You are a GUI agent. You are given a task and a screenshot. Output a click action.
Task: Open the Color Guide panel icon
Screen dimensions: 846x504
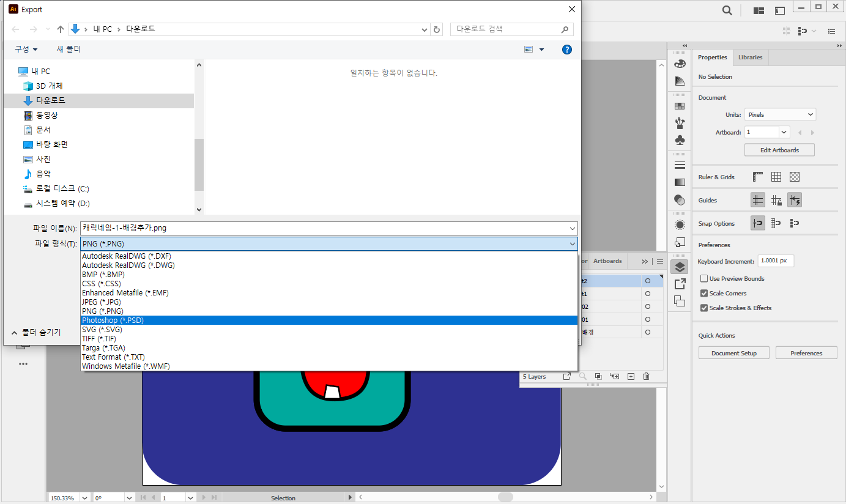680,81
